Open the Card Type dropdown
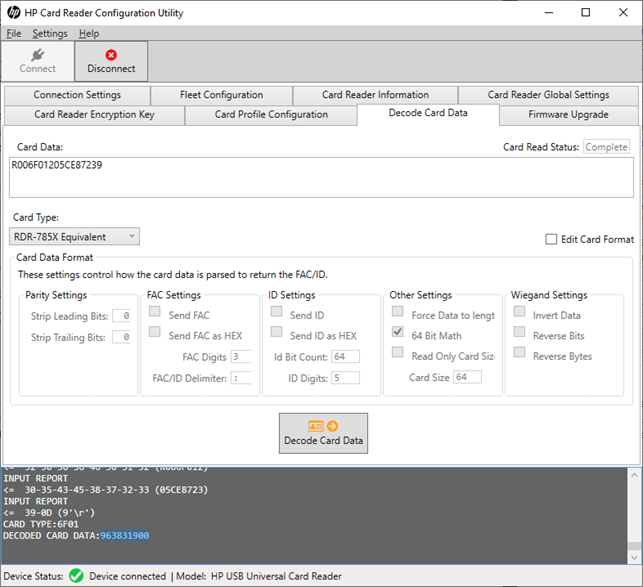 74,237
